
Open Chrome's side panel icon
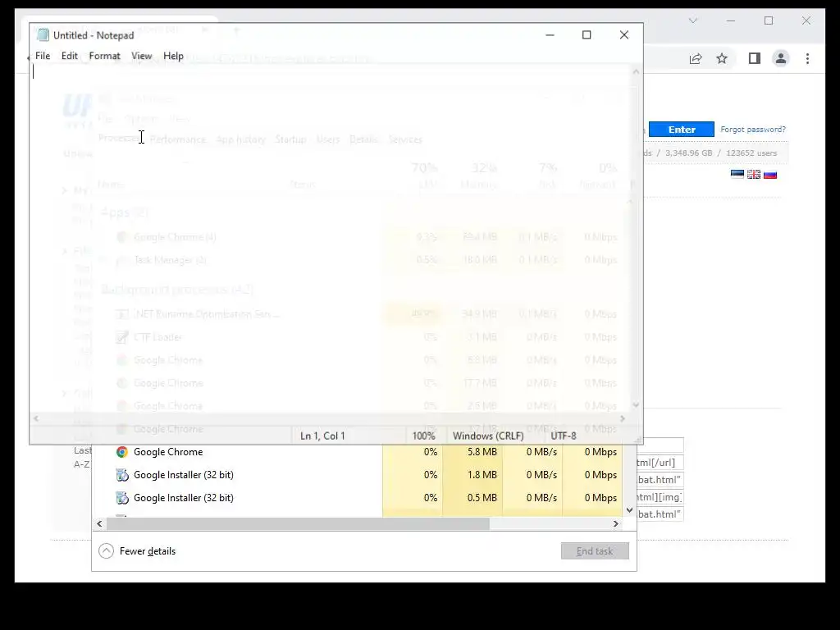(x=755, y=58)
